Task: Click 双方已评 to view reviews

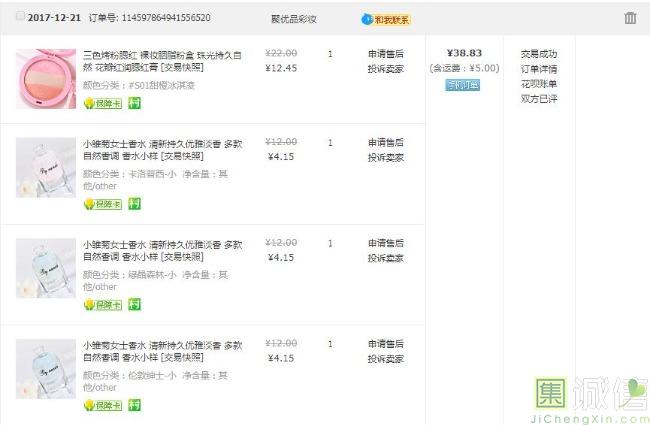Action: [539, 99]
